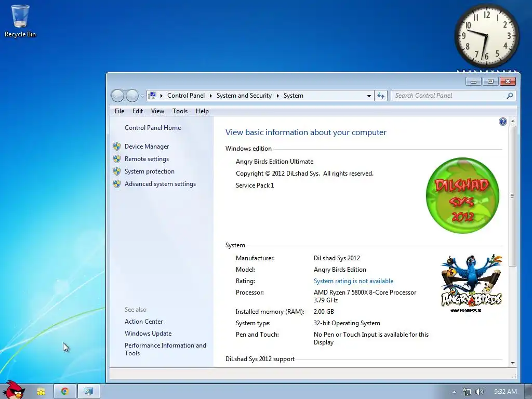Open the folder icon in the taskbar

(x=41, y=392)
